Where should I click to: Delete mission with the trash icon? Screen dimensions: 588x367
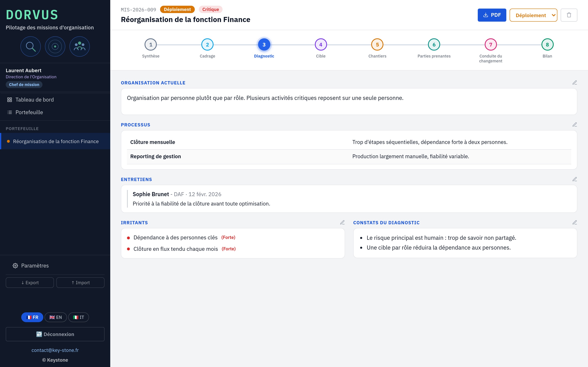569,15
